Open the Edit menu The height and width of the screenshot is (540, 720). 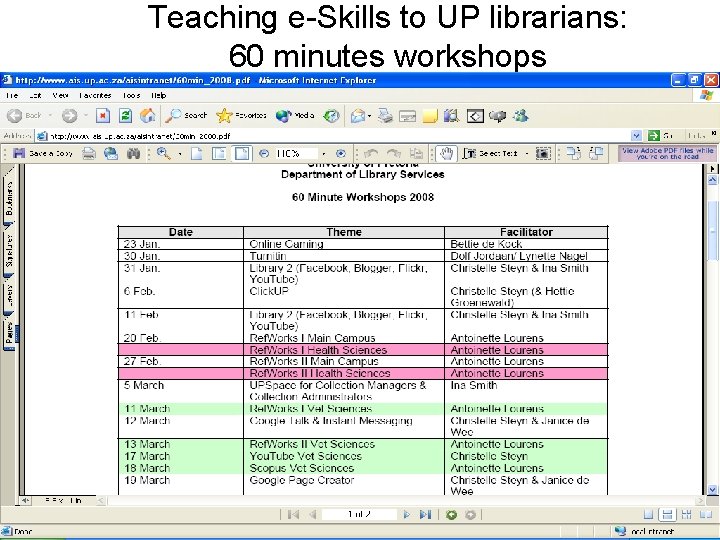click(35, 96)
